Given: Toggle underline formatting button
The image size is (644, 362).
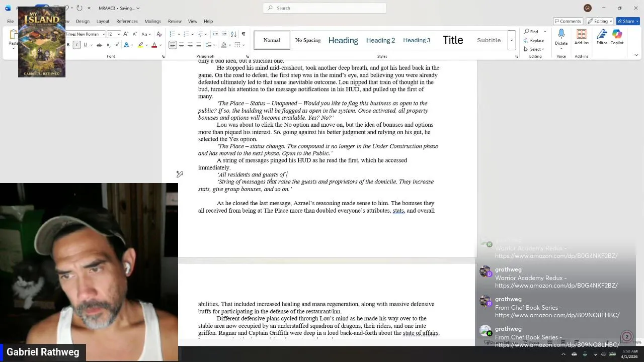Looking at the screenshot, I should click(85, 45).
